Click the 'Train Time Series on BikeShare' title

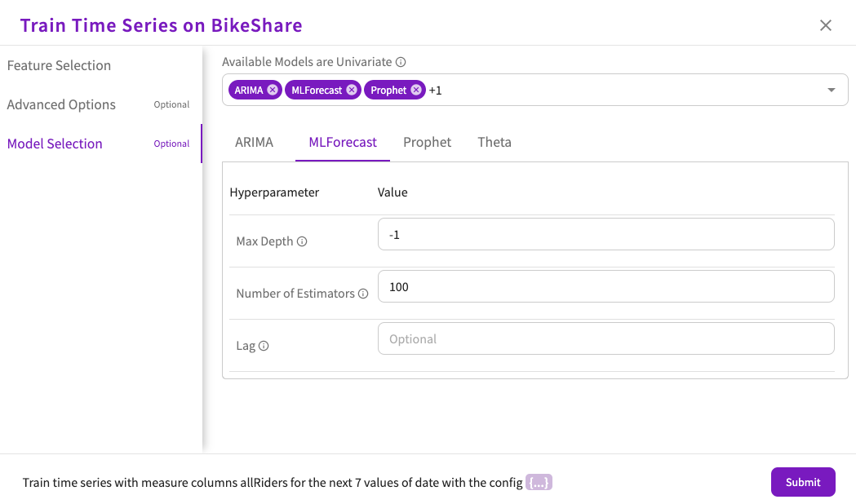pyautogui.click(x=161, y=25)
